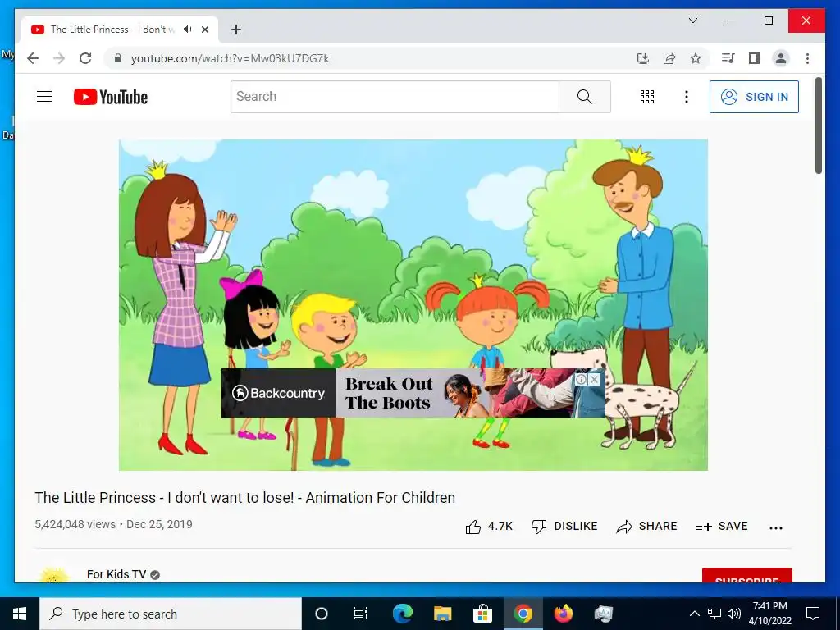This screenshot has height=630, width=840.
Task: Open the Windows Start menu
Action: (20, 614)
